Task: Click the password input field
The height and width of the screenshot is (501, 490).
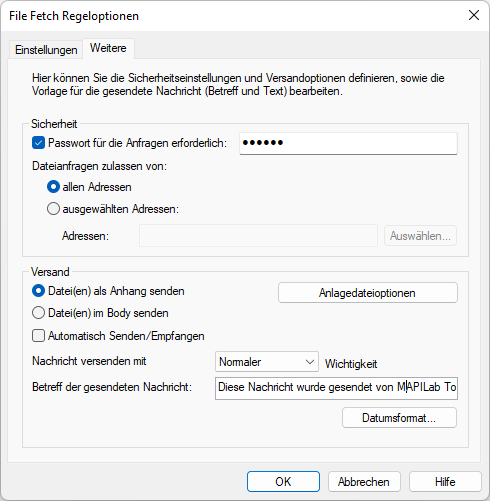Action: pyautogui.click(x=348, y=143)
